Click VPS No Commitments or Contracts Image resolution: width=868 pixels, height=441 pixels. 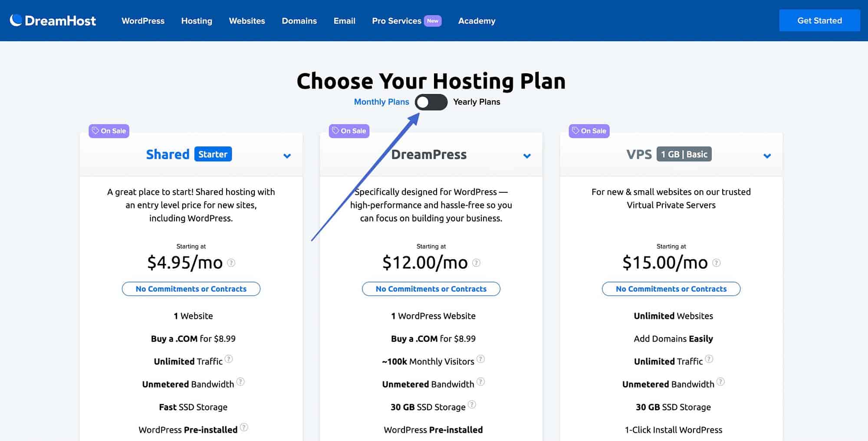click(671, 289)
